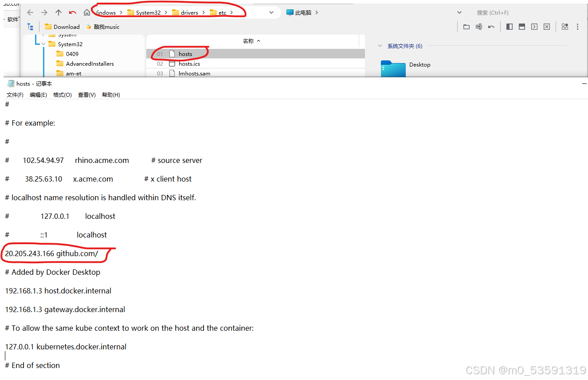Select the hosts.ics file row
Screen dimensions: 588x380
point(255,63)
